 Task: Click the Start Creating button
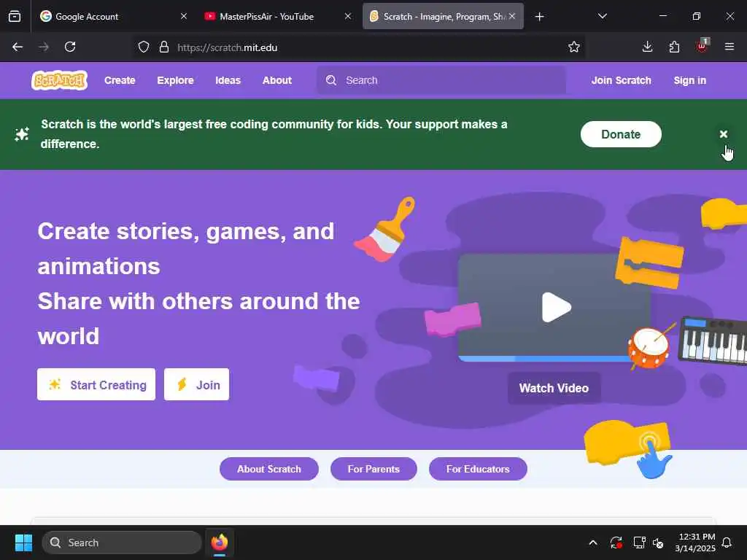pos(96,384)
